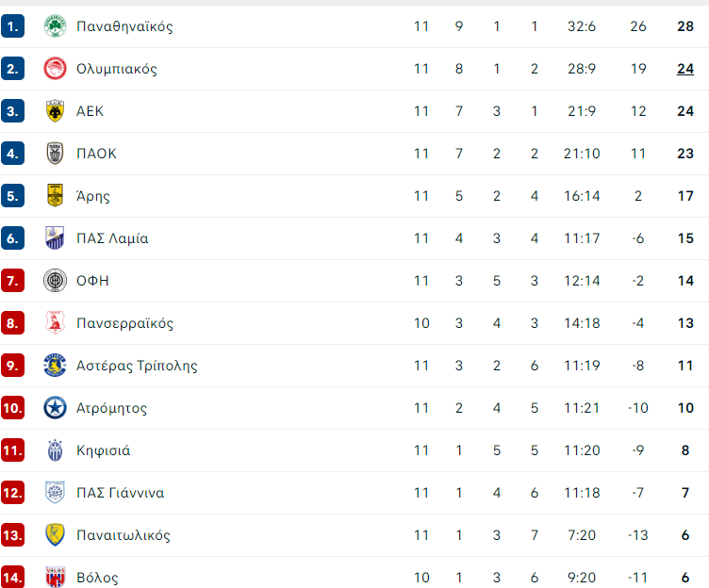Click the ΠΑΟΚ black-white crest
The image size is (709, 588).
click(56, 154)
